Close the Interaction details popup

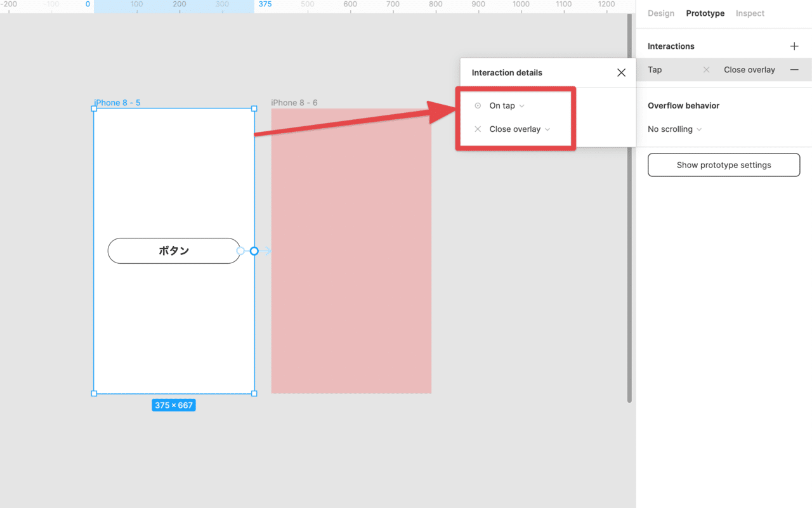pos(621,73)
